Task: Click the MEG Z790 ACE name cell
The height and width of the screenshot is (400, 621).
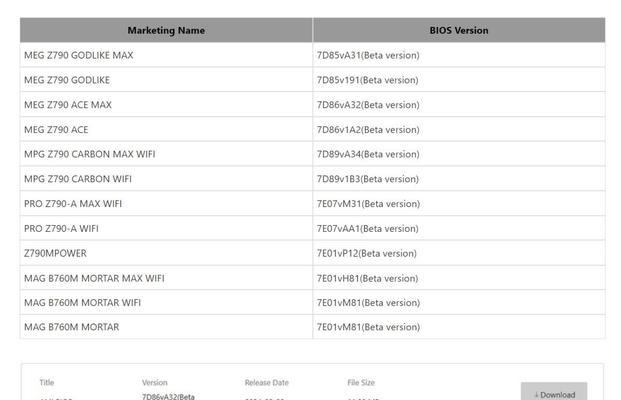Action: click(x=166, y=130)
